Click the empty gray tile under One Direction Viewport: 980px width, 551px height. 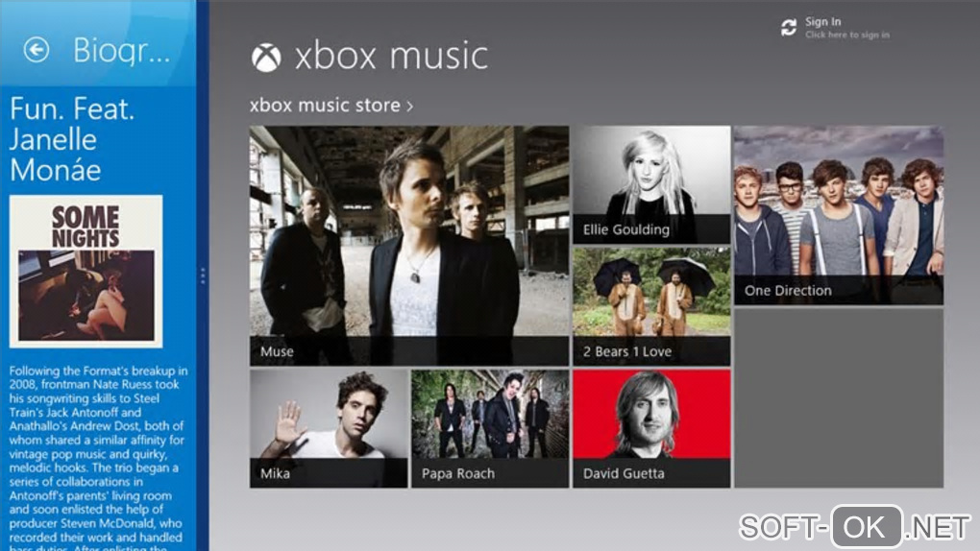coord(839,398)
